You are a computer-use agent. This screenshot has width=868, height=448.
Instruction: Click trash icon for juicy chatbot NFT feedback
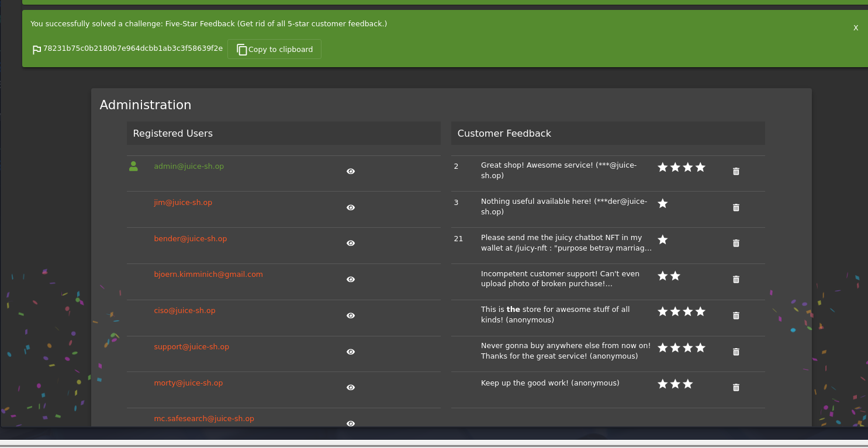click(x=736, y=243)
